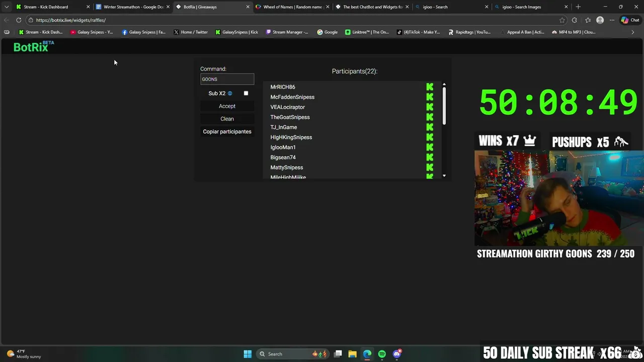Select participant VEALociraptor
The width and height of the screenshot is (644, 362).
coord(287,107)
